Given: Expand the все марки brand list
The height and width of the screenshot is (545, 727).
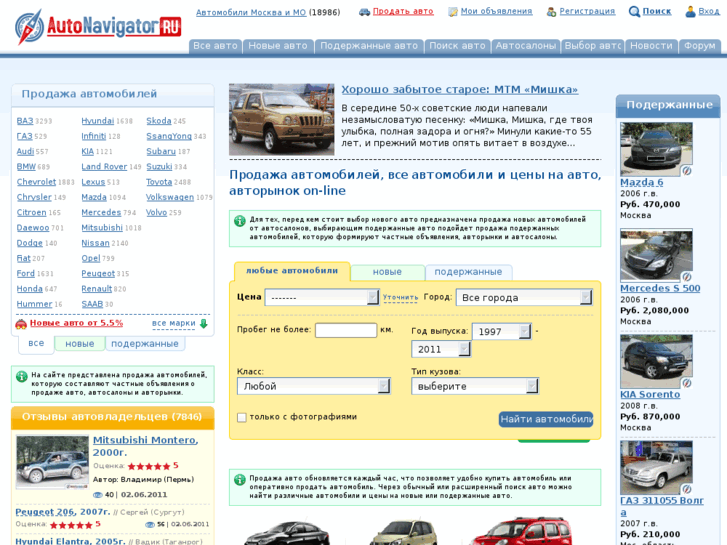Looking at the screenshot, I should (x=173, y=323).
